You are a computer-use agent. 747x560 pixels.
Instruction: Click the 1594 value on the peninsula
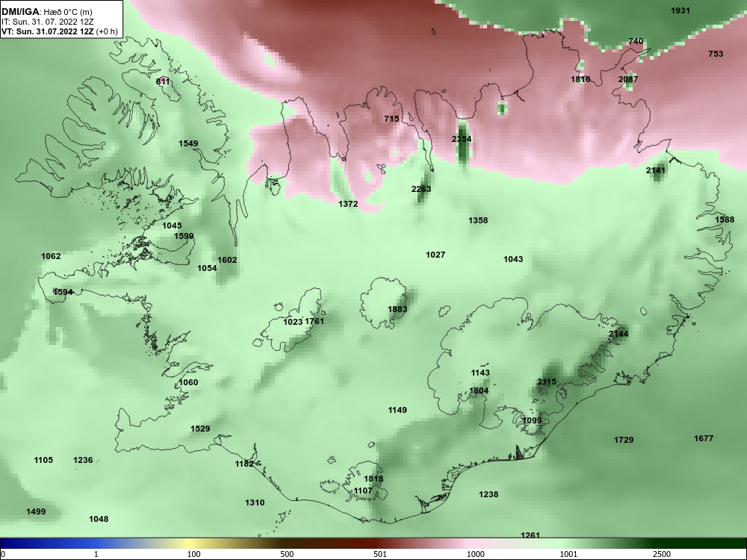63,292
